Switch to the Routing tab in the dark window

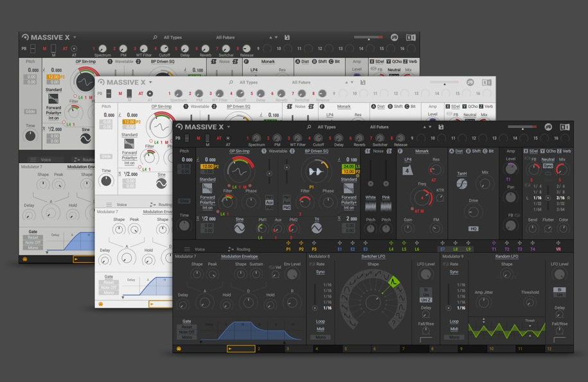click(x=242, y=249)
